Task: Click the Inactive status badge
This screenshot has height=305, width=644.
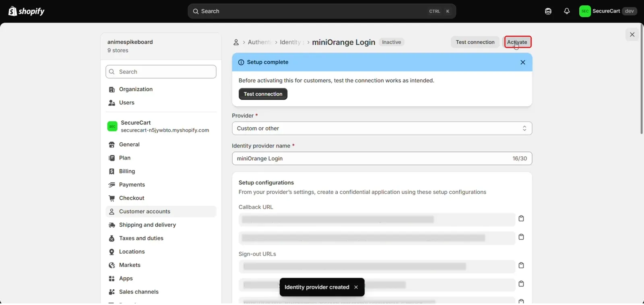Action: [391, 42]
